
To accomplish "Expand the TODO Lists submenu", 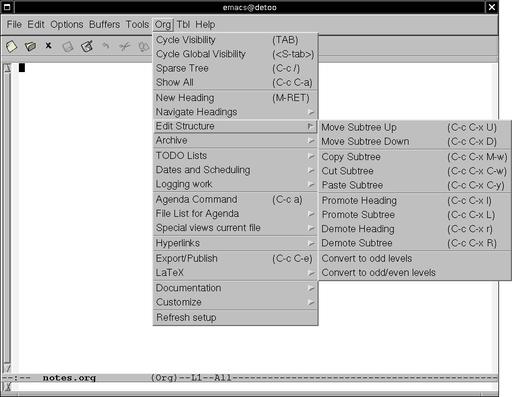I will (235, 156).
